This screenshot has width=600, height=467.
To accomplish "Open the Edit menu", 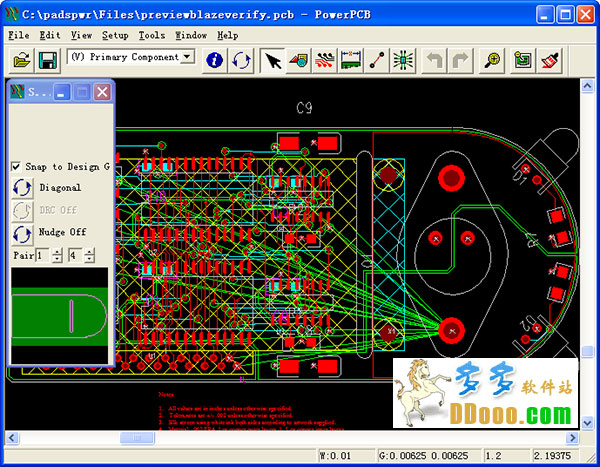I will (x=50, y=35).
